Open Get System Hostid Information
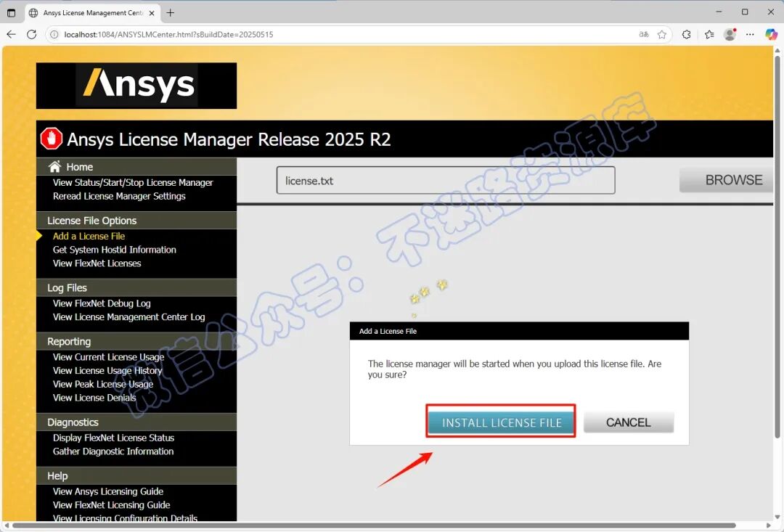Image resolution: width=784 pixels, height=532 pixels. click(x=115, y=250)
